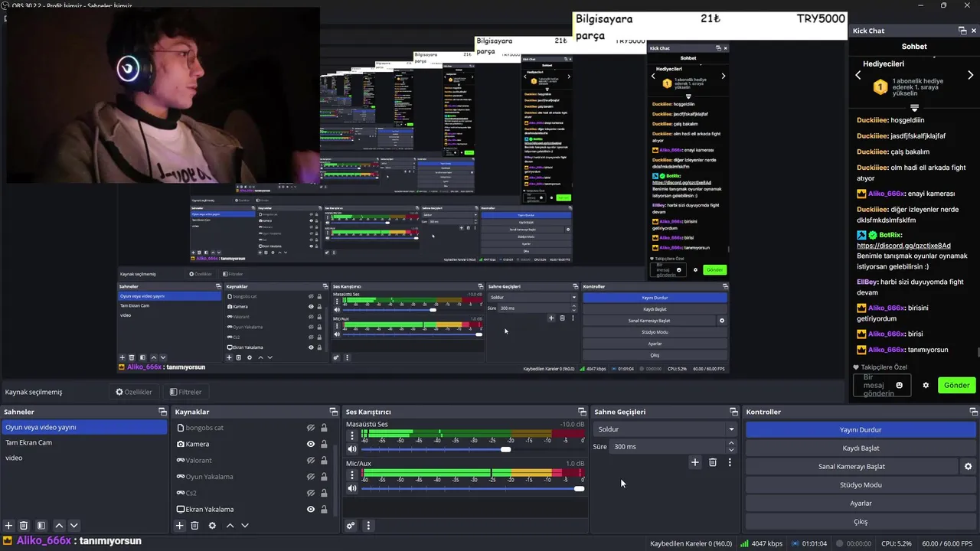Screen dimensions: 980x551
Task: Unlock the Kamera source
Action: tap(324, 444)
